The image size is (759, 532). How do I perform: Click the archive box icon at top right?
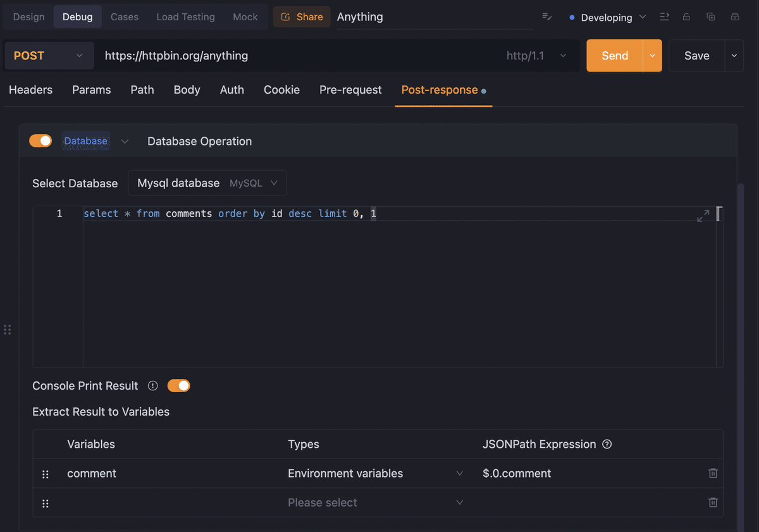coord(734,17)
